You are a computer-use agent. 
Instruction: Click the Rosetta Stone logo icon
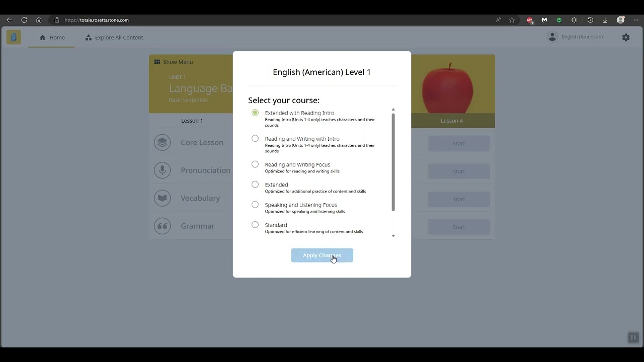pos(14,37)
